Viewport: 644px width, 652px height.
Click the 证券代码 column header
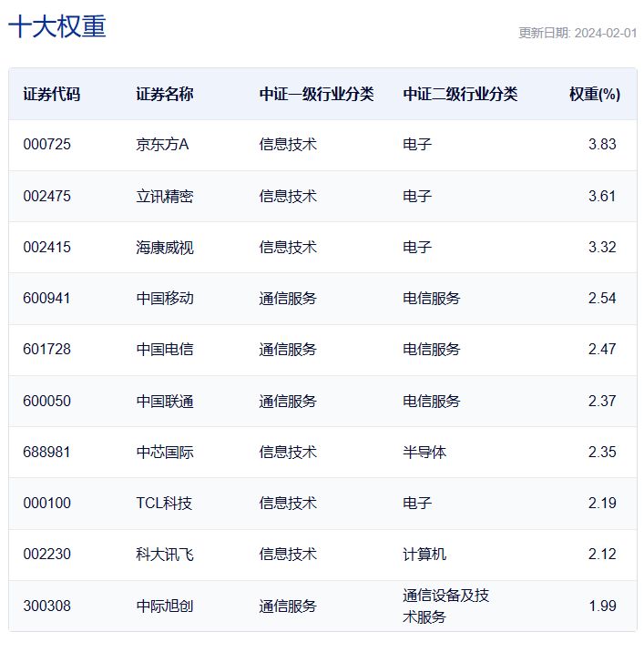(52, 94)
